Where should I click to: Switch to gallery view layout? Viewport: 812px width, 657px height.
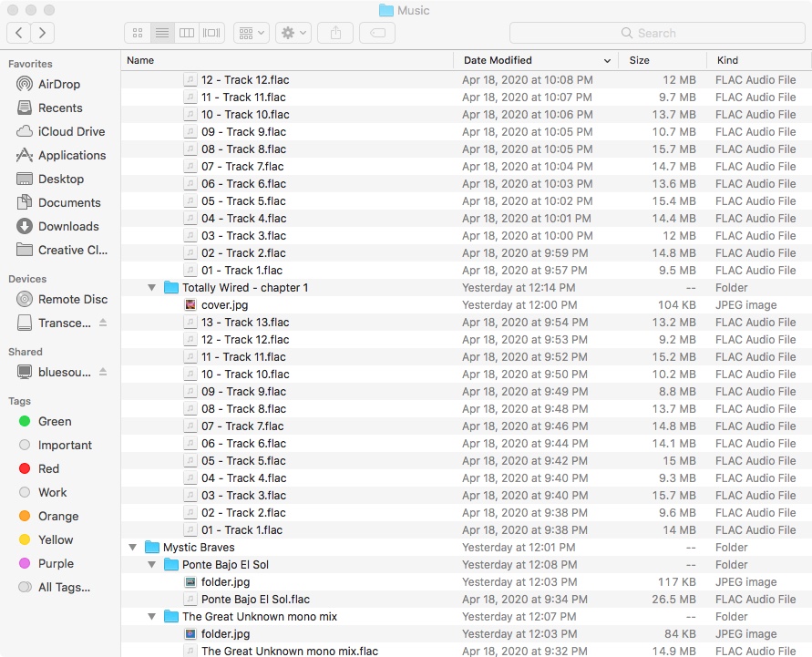211,33
